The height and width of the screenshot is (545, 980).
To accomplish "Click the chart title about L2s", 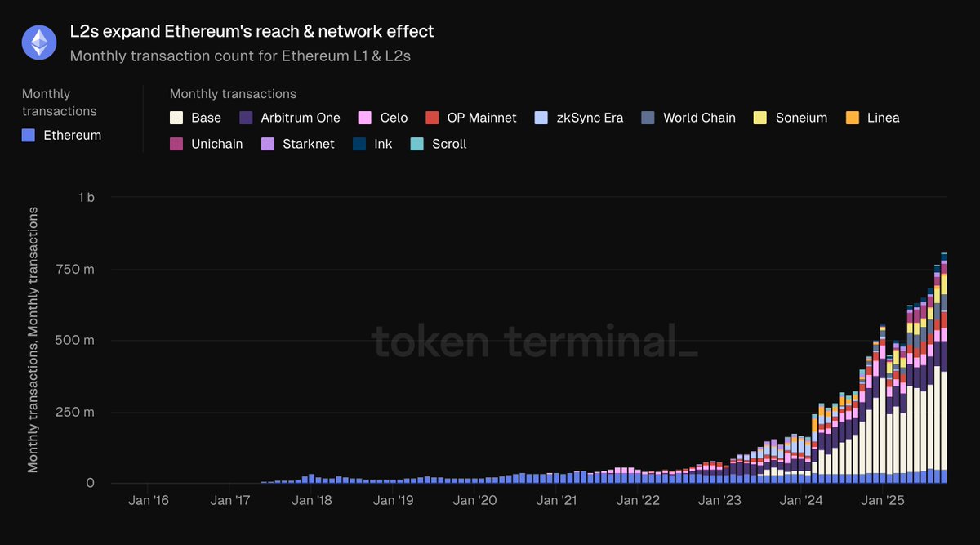I will (x=252, y=32).
